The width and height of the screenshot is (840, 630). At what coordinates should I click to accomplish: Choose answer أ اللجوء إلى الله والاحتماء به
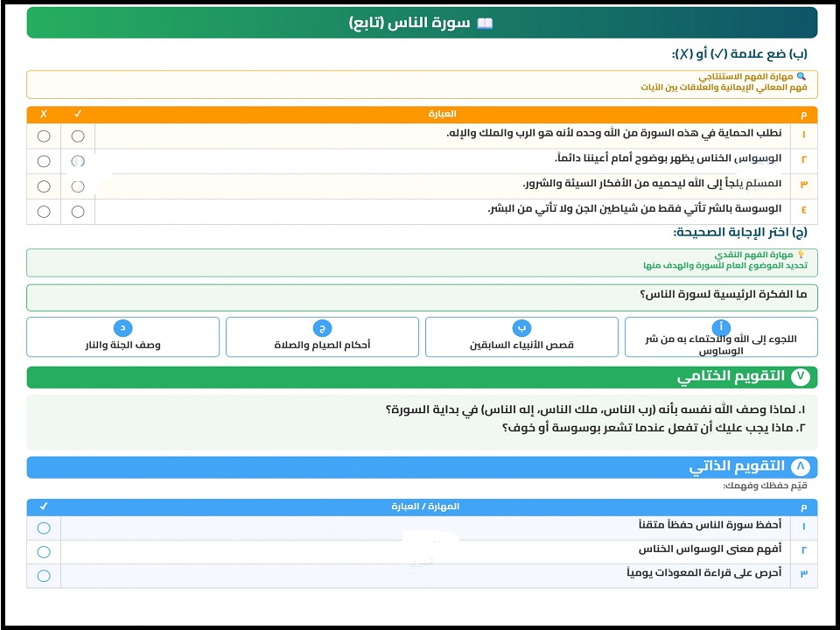coord(721,337)
